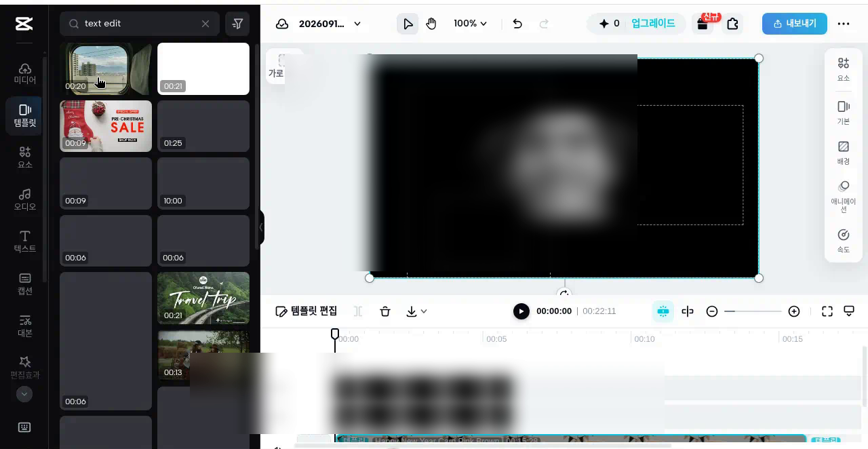Open the 캡션 captions panel
868x449 pixels.
click(x=24, y=284)
